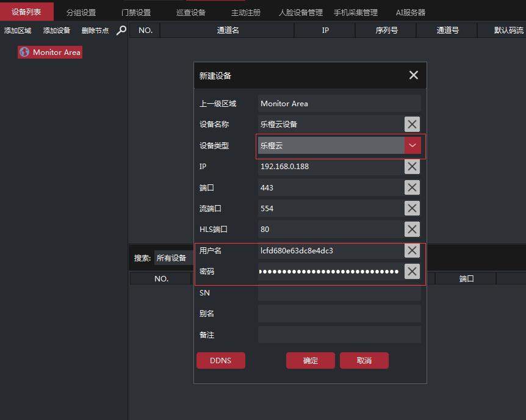Click 添加区域 in the sidebar toolbar
This screenshot has width=526, height=420.
coord(18,31)
